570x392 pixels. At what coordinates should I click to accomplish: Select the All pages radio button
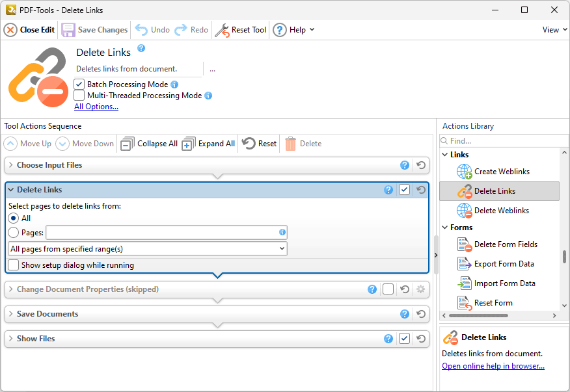pos(14,218)
